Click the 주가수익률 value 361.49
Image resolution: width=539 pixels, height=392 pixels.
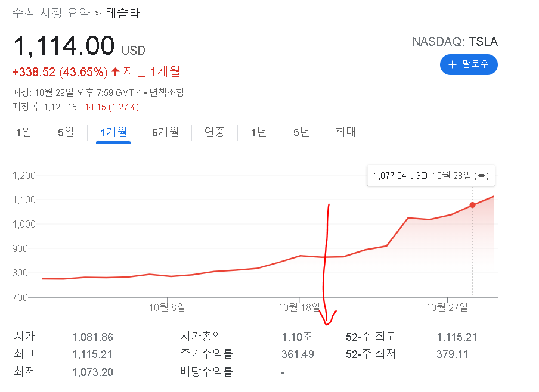[298, 354]
